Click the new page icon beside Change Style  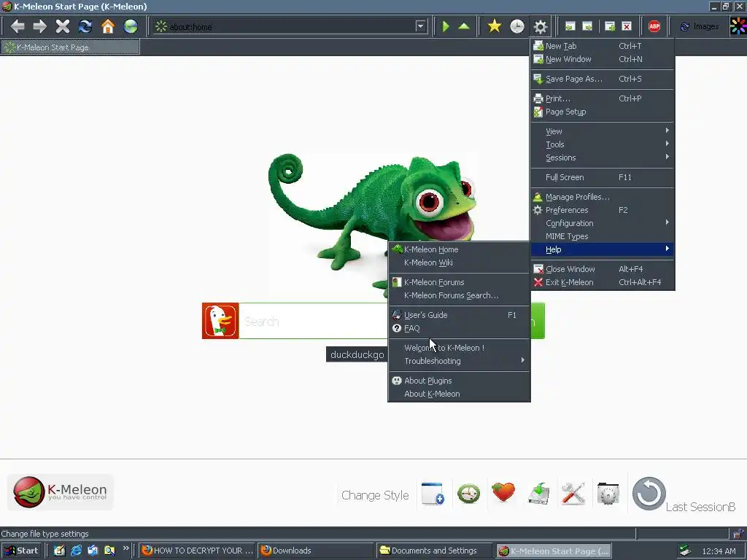click(x=433, y=494)
